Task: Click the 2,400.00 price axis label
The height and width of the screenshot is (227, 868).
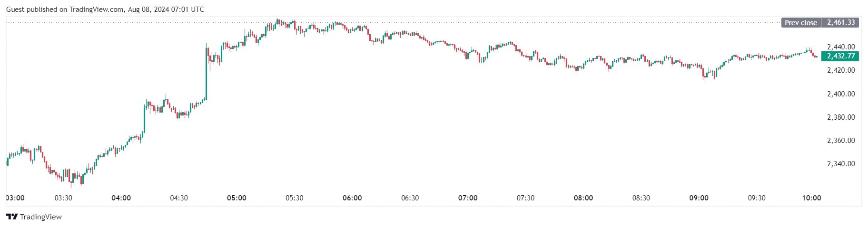Action: (x=840, y=94)
